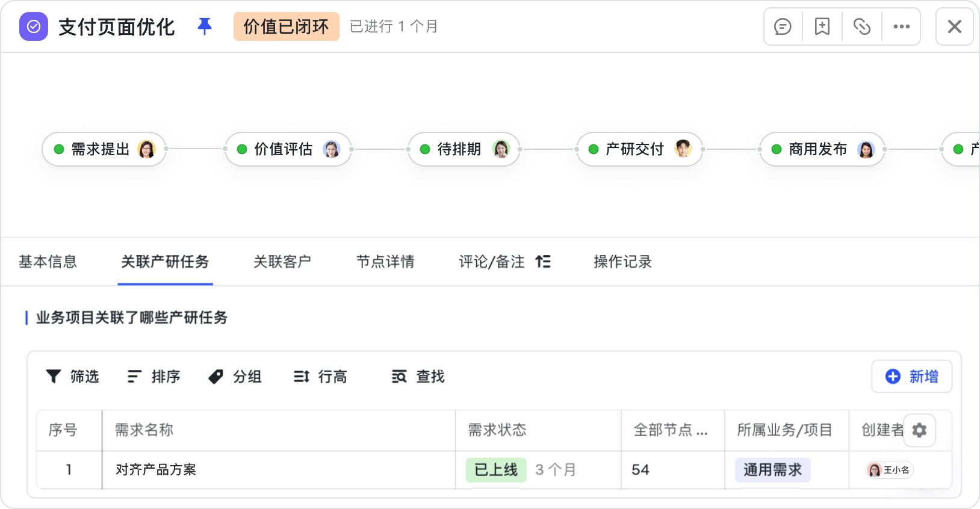Screen dimensions: 980x509
Task: Switch to the 关联客户 tab
Action: click(282, 262)
